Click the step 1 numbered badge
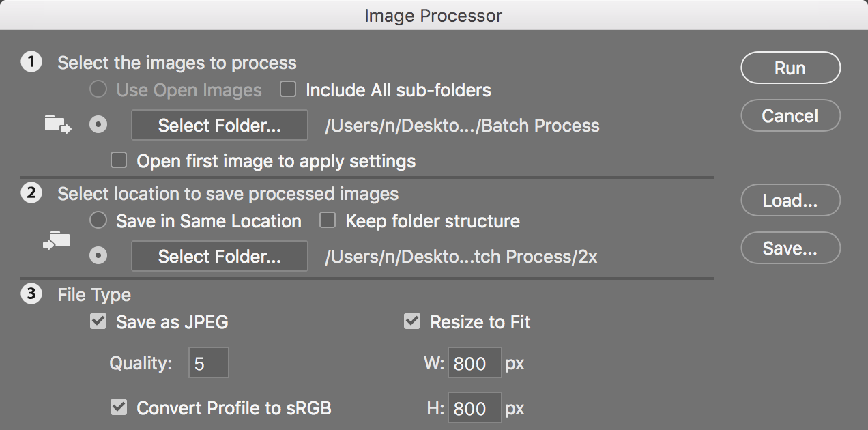868x430 pixels. 31,62
